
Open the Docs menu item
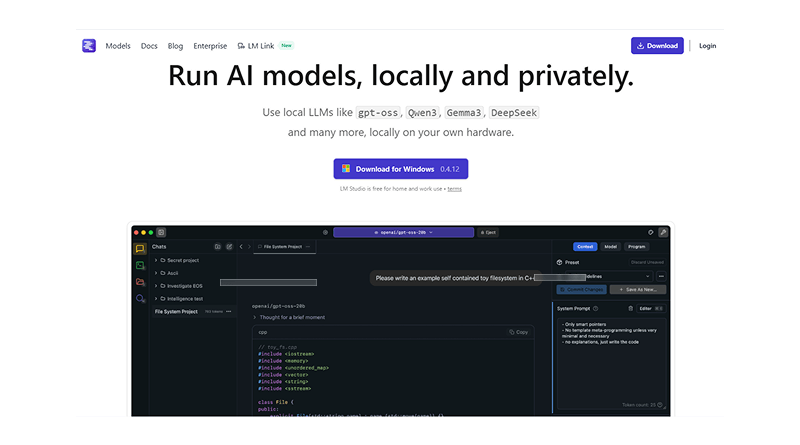coord(149,46)
